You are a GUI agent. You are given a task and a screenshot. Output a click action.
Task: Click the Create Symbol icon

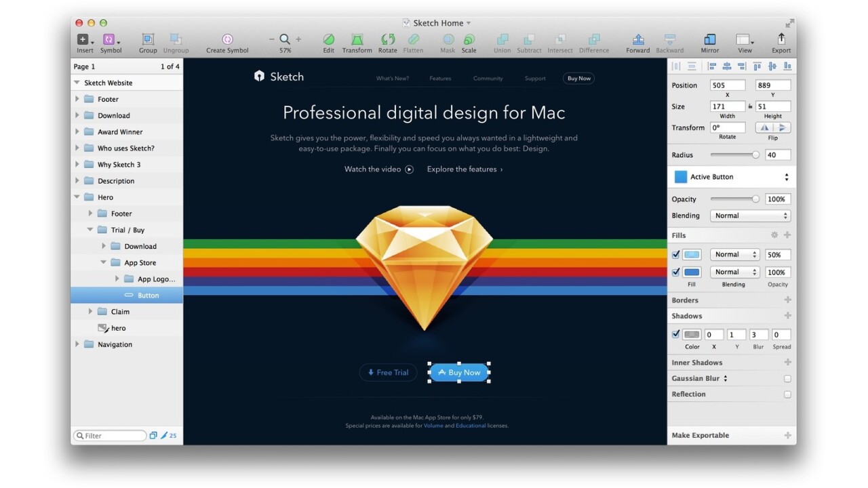pyautogui.click(x=227, y=40)
